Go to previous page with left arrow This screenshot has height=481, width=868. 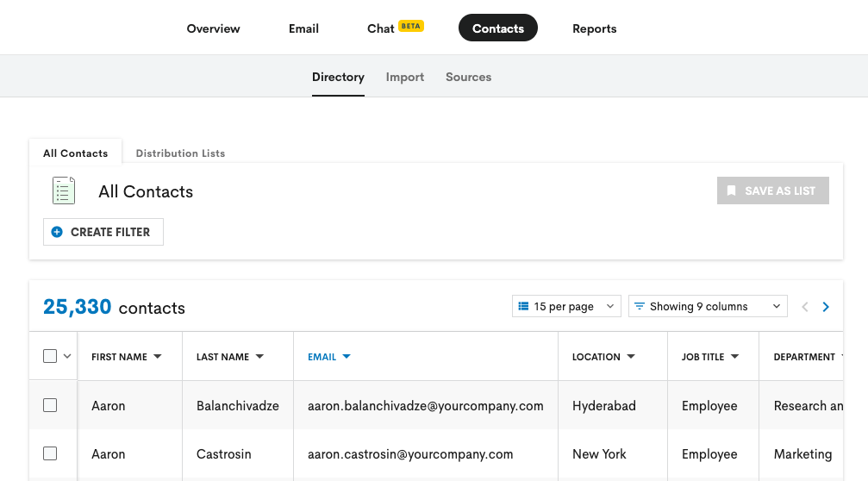click(x=805, y=307)
